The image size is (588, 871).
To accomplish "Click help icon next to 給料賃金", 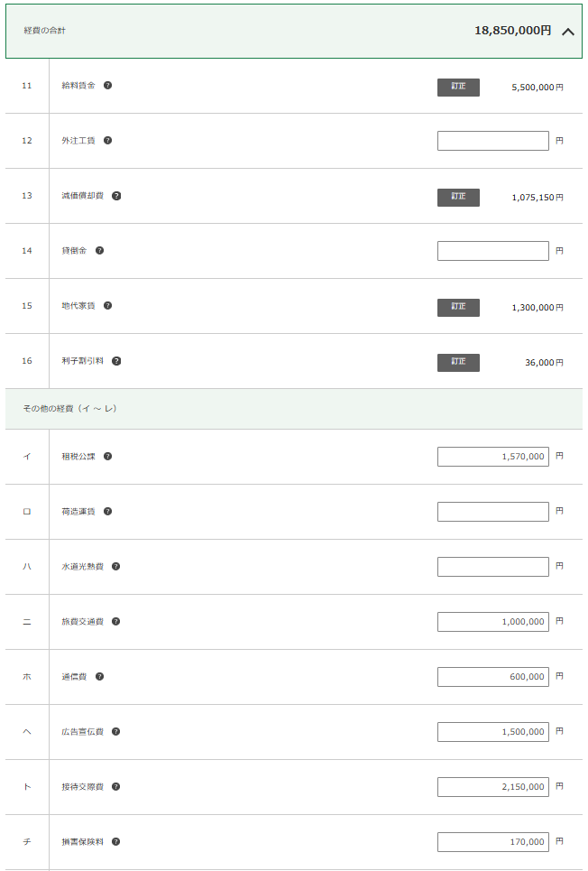I will [108, 86].
